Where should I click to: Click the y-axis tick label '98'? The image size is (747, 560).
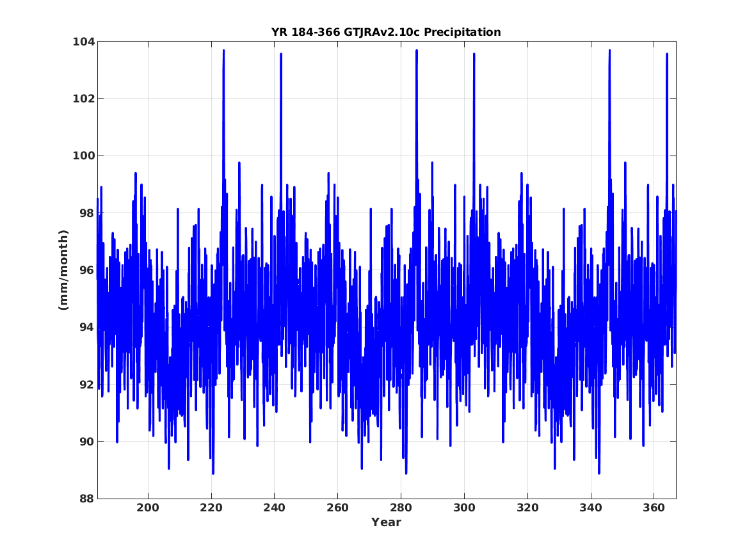tap(87, 213)
